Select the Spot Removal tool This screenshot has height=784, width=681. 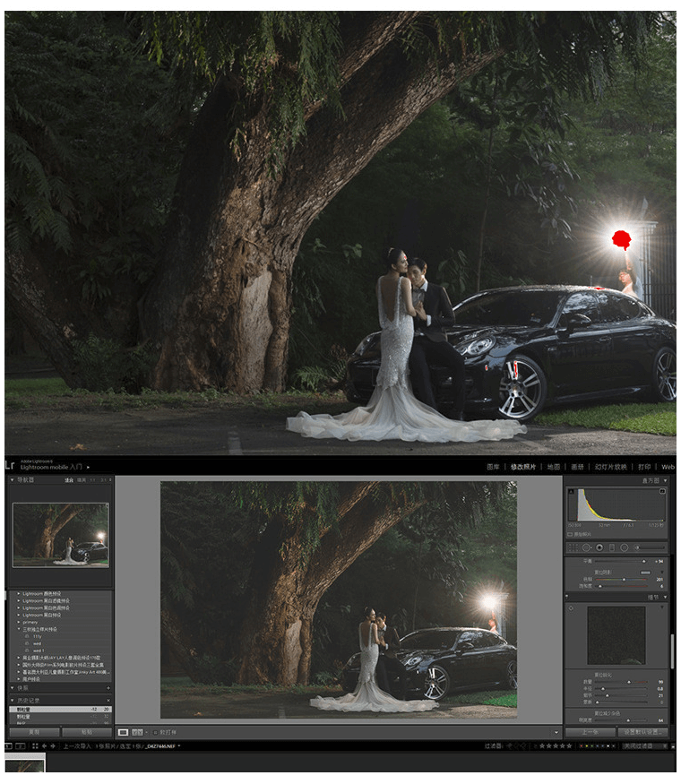tap(586, 547)
